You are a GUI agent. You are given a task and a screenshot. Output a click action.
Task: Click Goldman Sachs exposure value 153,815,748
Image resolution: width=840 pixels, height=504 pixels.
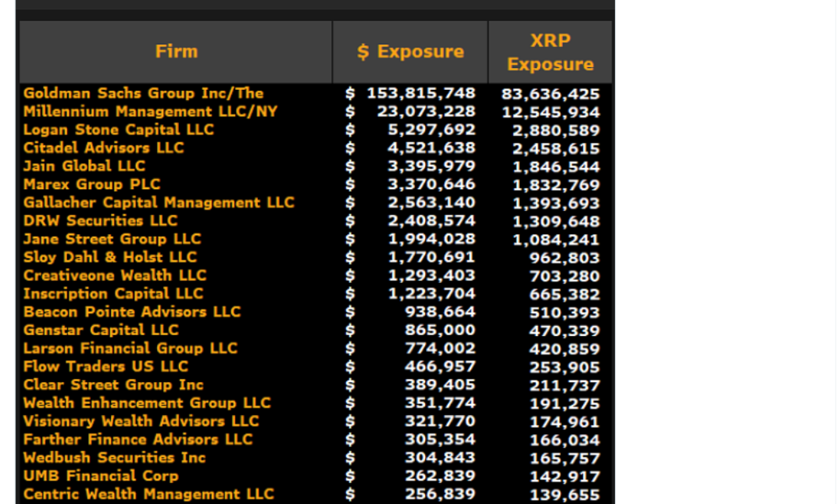(421, 93)
